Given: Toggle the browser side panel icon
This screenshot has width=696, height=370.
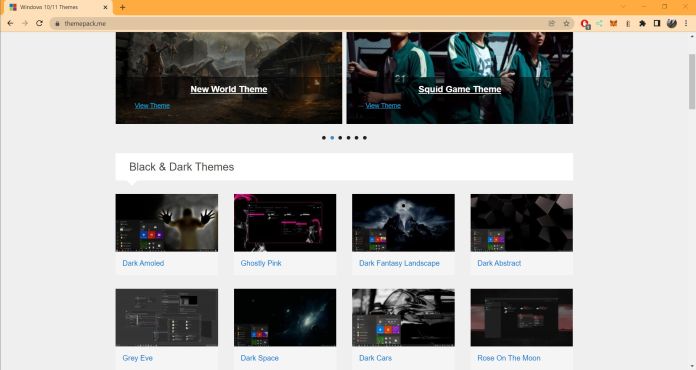Looking at the screenshot, I should 657,24.
